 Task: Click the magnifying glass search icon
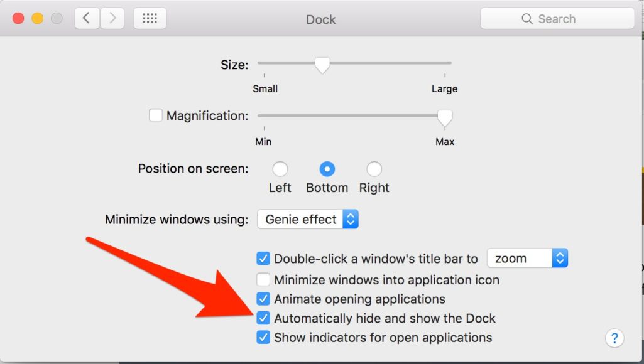point(527,19)
